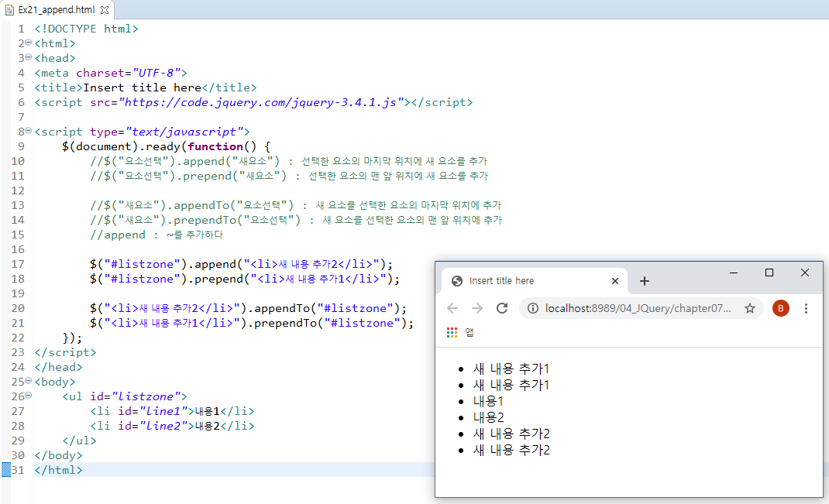
Task: Close the 'Insert title here' browser tab
Action: 615,281
